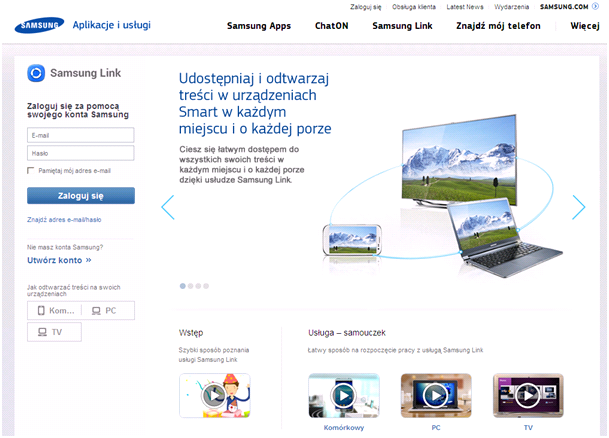Go to next carousel slide arrow
This screenshot has height=438, width=609.
578,207
